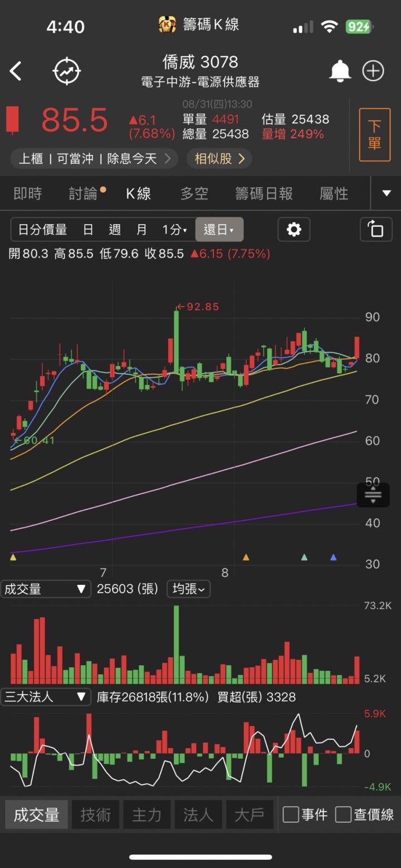Screen dimensions: 401x868
Task: Select 日分價量 chart mode
Action: coord(43,230)
